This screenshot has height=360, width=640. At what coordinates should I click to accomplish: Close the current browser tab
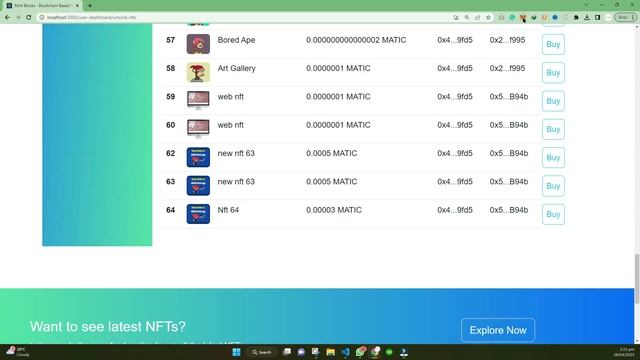(77, 6)
